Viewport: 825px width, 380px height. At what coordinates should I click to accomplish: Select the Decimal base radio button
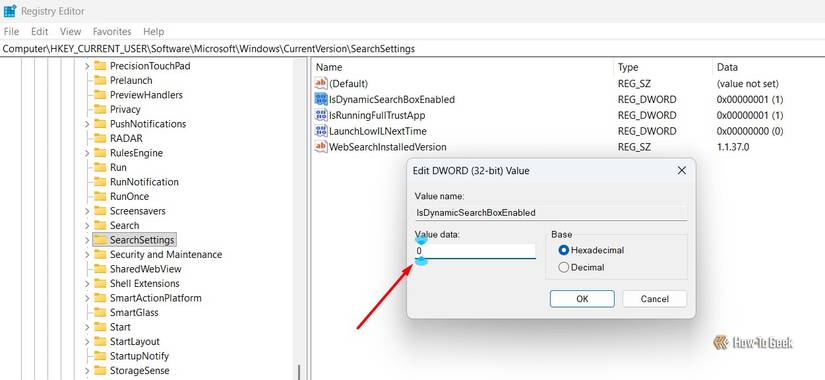coord(564,267)
